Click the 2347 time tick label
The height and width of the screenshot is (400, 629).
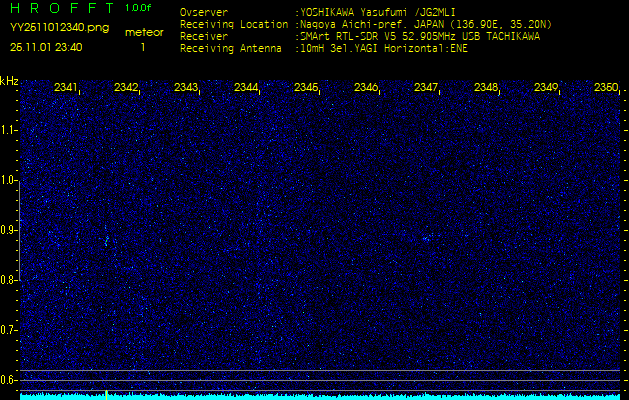pos(426,88)
